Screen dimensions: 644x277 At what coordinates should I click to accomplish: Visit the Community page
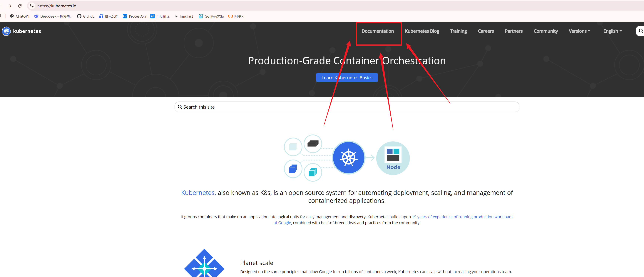pos(546,31)
